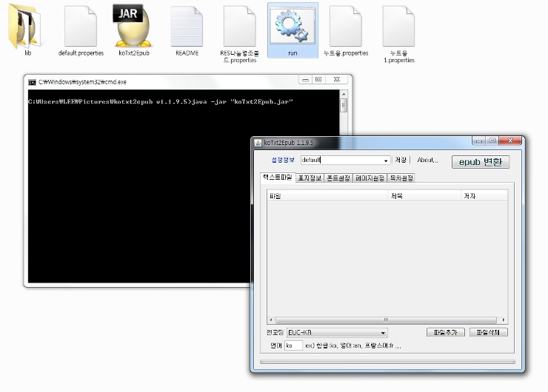
Task: Click the file table horizontal scrollbar thumb
Action: 386,320
